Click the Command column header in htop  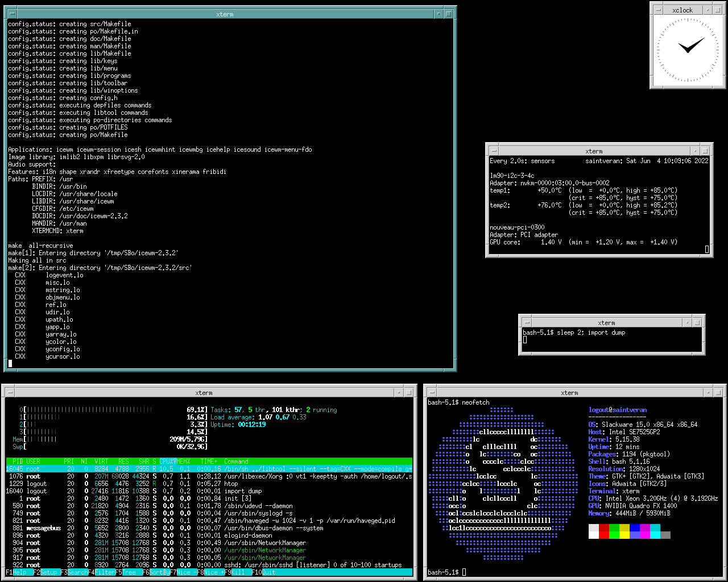point(236,462)
